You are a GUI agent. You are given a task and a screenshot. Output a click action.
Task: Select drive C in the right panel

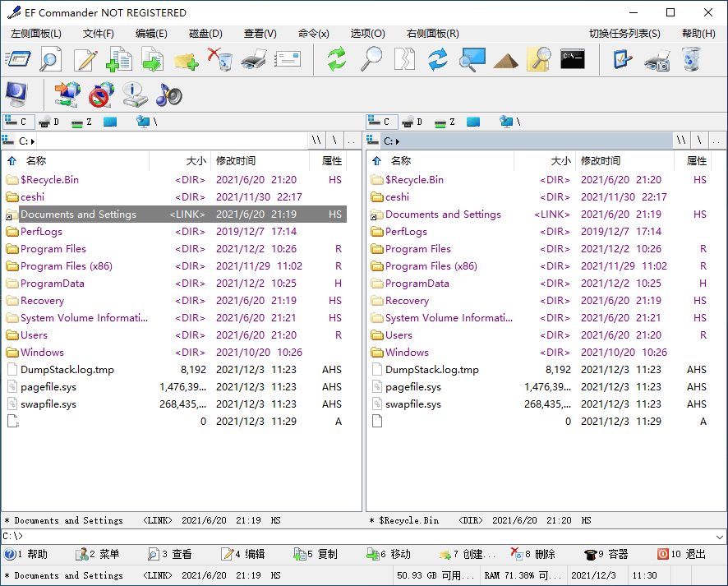click(x=380, y=122)
